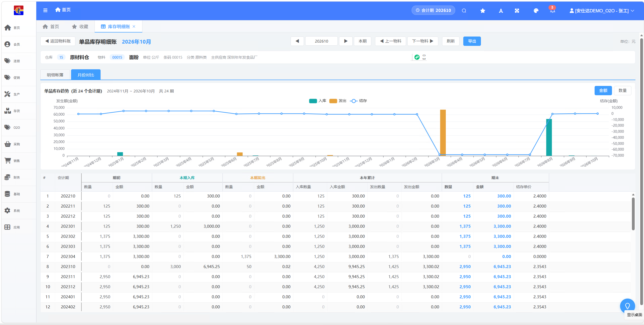
Task: Expand the user account dropdown
Action: point(602,11)
